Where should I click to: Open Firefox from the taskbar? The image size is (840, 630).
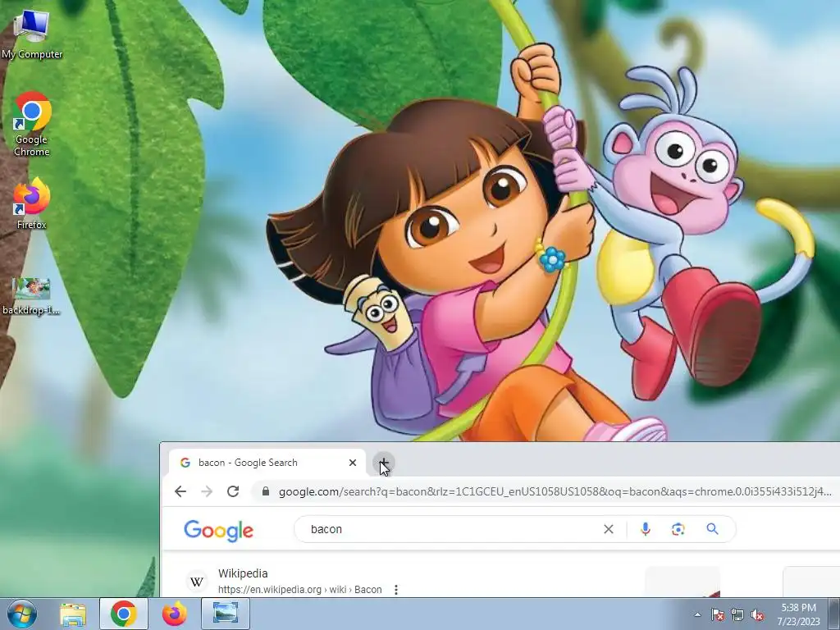[x=175, y=614]
